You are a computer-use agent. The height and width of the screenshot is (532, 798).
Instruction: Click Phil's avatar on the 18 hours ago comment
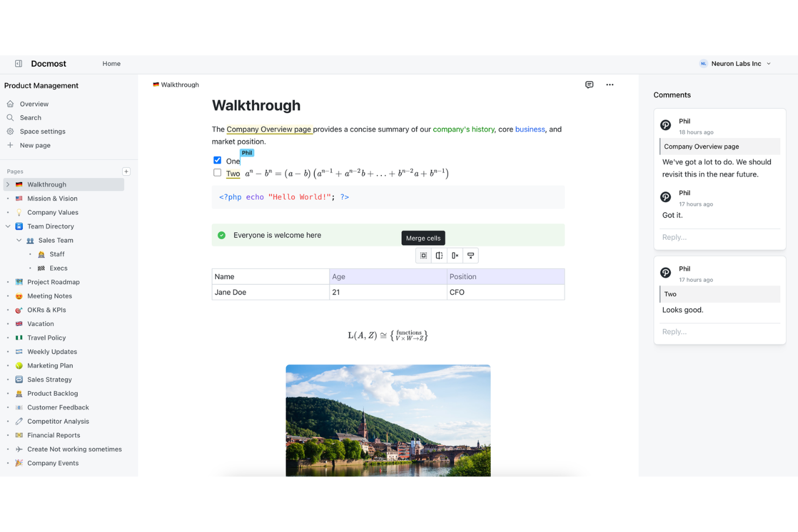tap(666, 125)
